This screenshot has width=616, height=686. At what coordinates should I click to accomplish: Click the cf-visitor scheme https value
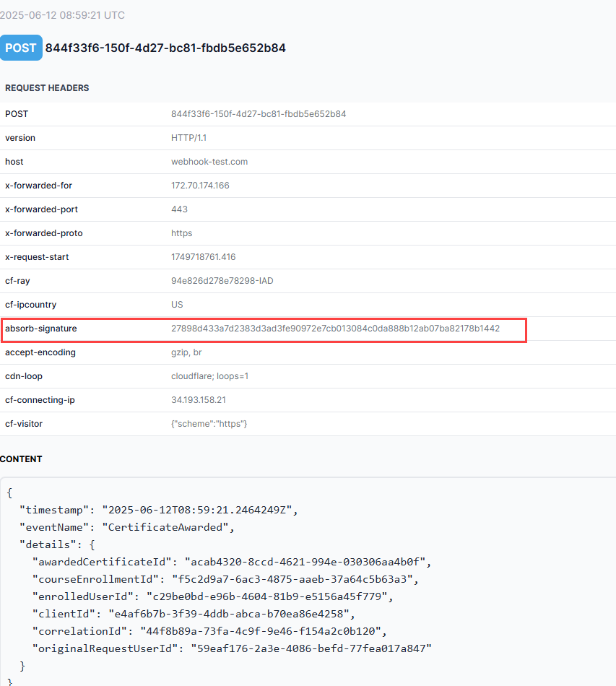coord(209,424)
